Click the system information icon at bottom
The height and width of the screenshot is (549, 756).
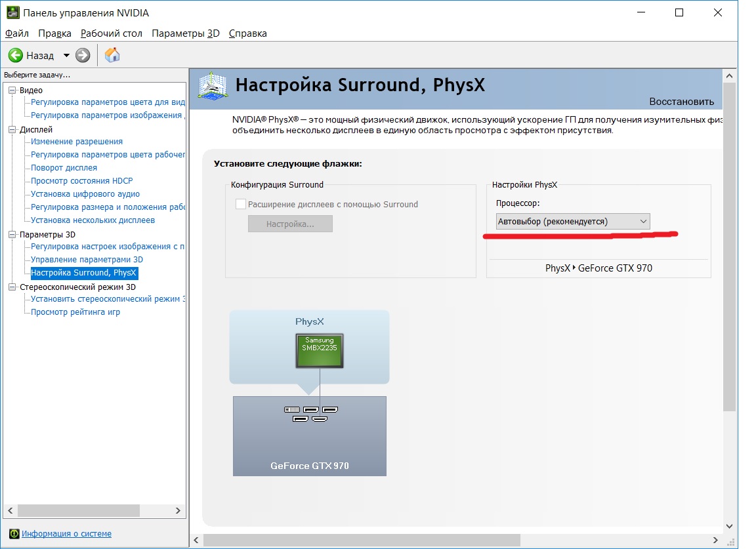pyautogui.click(x=14, y=533)
